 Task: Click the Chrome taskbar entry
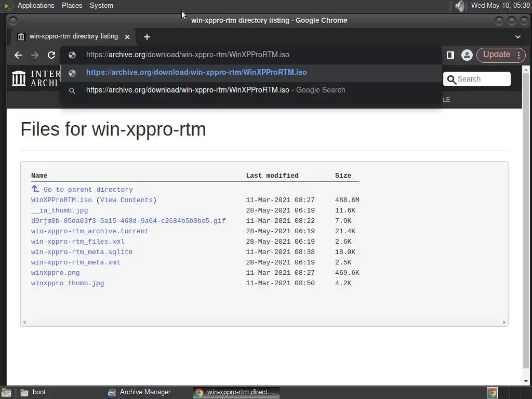[236, 393]
